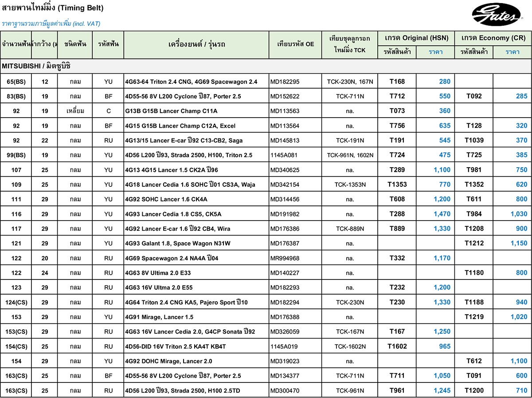Select economy code T1212

[x=474, y=243]
